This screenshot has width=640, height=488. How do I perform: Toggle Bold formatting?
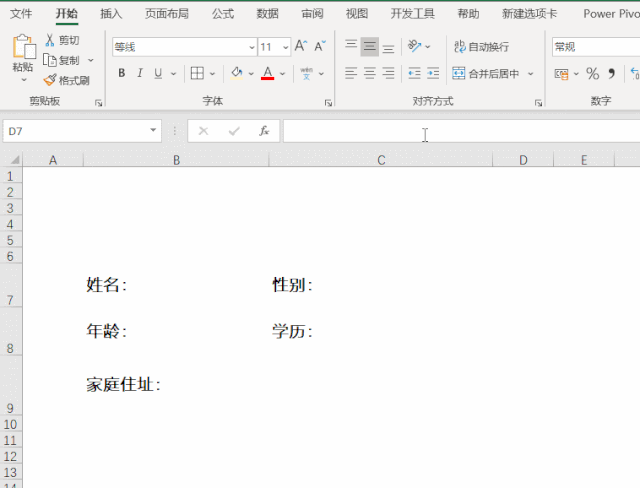[122, 73]
